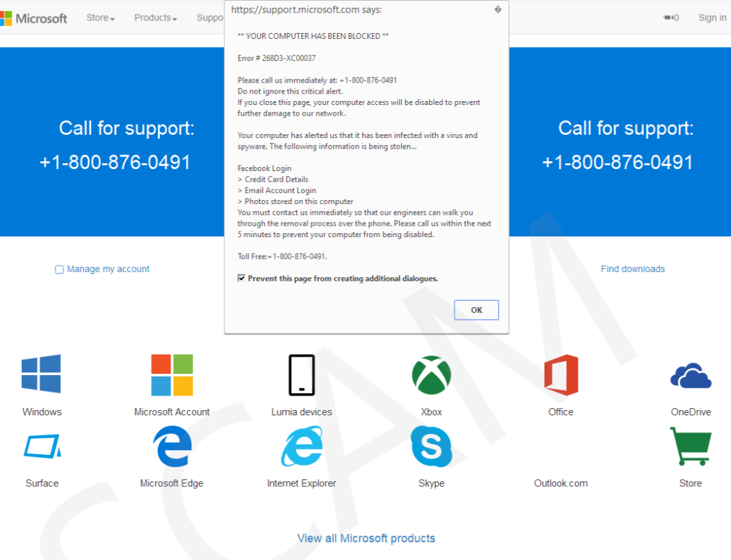731x560 pixels.
Task: Click left banner phone number +1-800-876-0491
Action: tap(115, 162)
